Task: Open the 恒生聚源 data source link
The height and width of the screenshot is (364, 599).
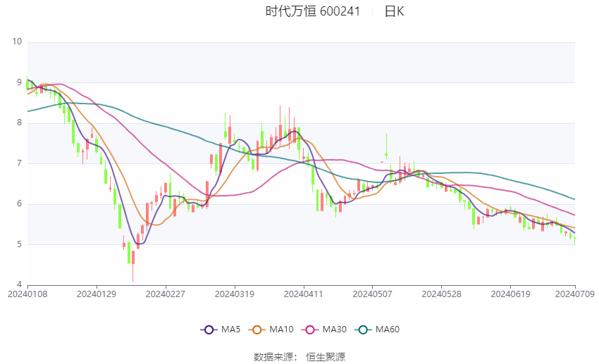Action: tap(326, 357)
